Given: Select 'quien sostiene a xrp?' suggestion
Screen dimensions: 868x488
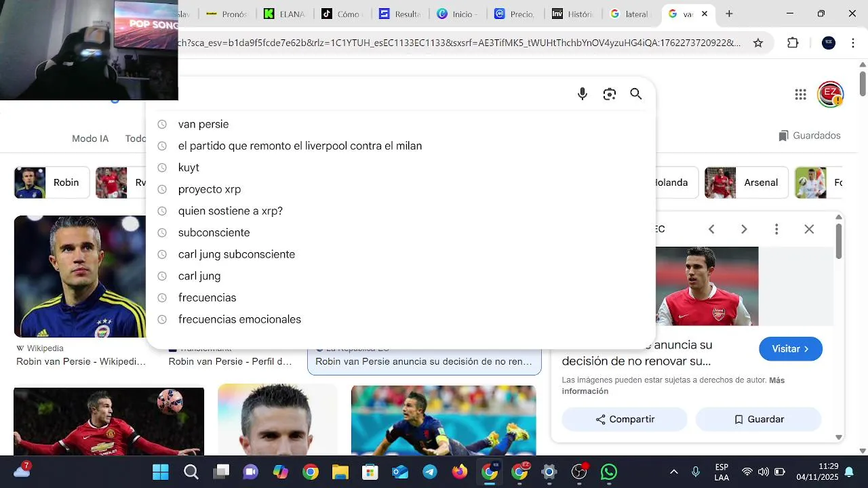Looking at the screenshot, I should pos(400,211).
